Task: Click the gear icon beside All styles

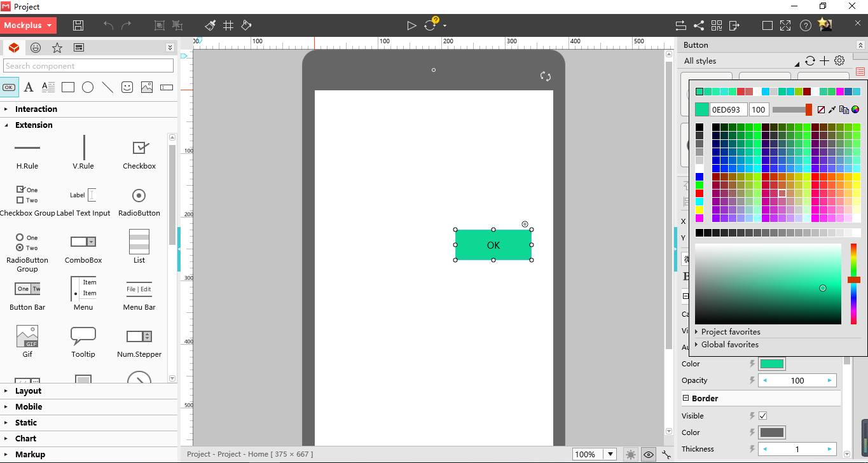Action: click(839, 60)
